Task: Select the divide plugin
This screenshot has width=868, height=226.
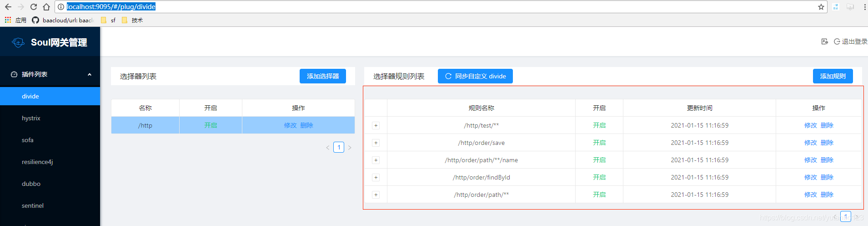Action: [x=50, y=96]
